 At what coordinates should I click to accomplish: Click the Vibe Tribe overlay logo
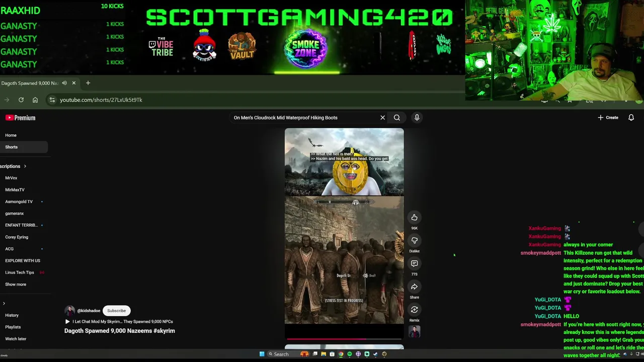tap(161, 46)
